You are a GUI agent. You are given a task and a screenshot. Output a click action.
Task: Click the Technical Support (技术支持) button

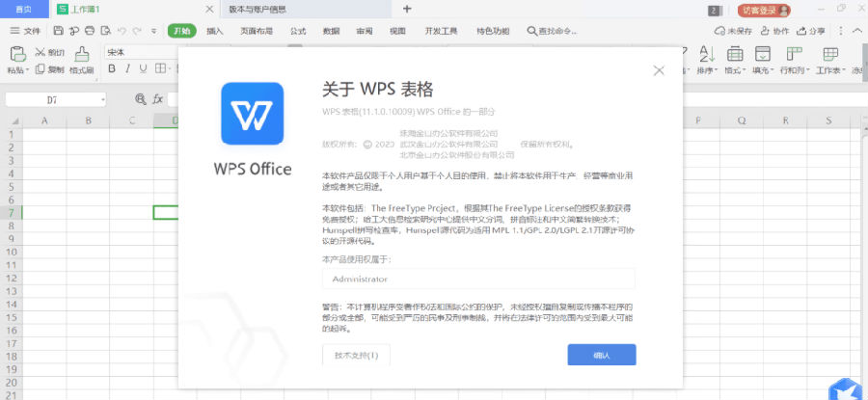(357, 356)
